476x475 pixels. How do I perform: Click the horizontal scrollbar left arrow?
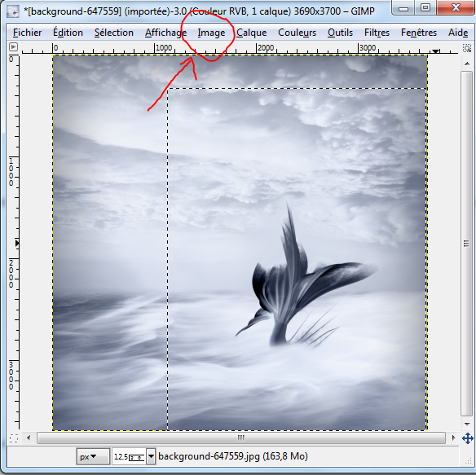(x=29, y=438)
